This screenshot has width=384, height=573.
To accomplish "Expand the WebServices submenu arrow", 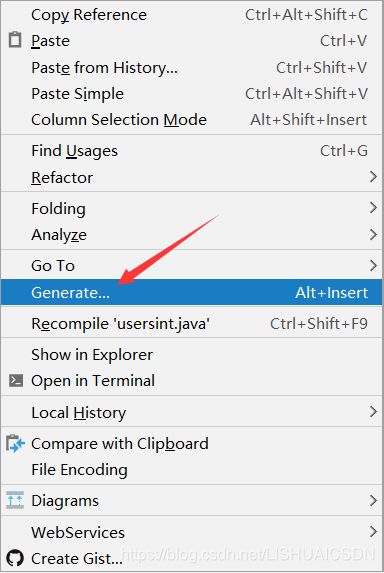I will click(x=373, y=532).
